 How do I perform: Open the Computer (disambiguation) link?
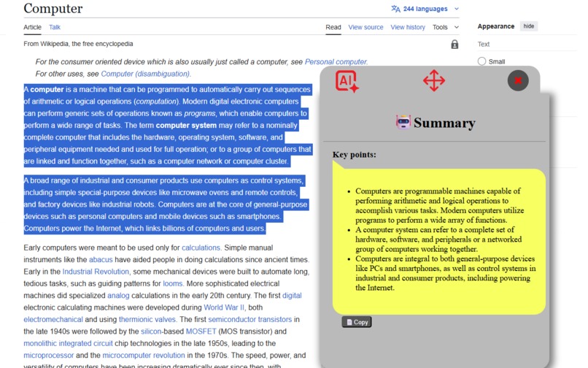click(145, 74)
